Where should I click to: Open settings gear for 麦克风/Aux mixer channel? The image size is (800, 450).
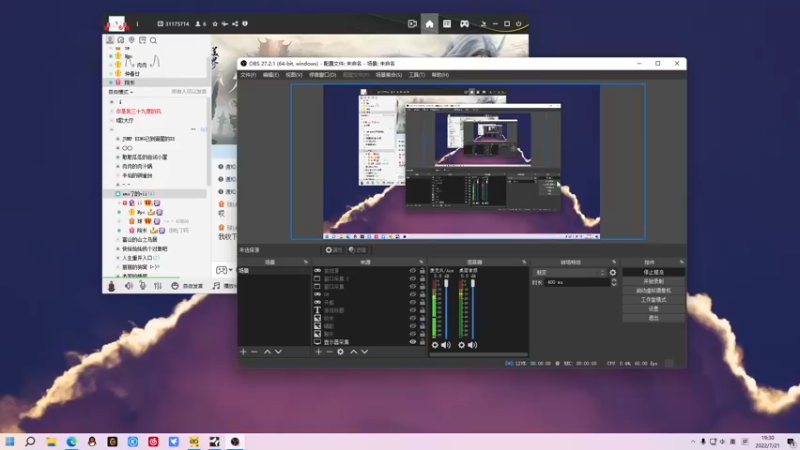point(435,345)
